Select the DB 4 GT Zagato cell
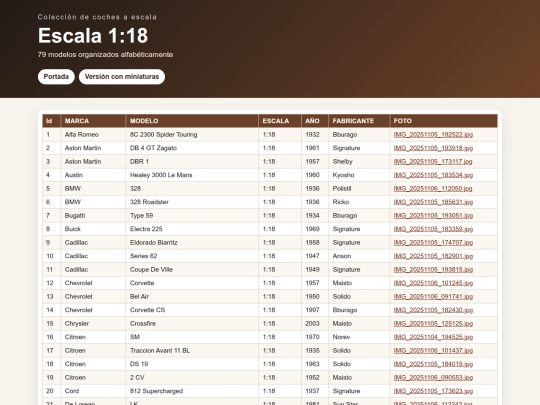The height and width of the screenshot is (405, 540). pos(192,148)
